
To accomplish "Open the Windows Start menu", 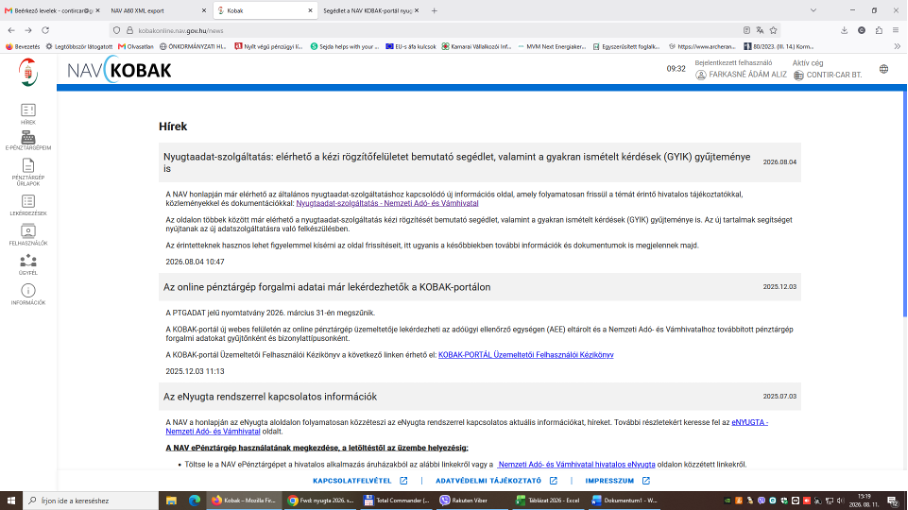I will click(11, 500).
